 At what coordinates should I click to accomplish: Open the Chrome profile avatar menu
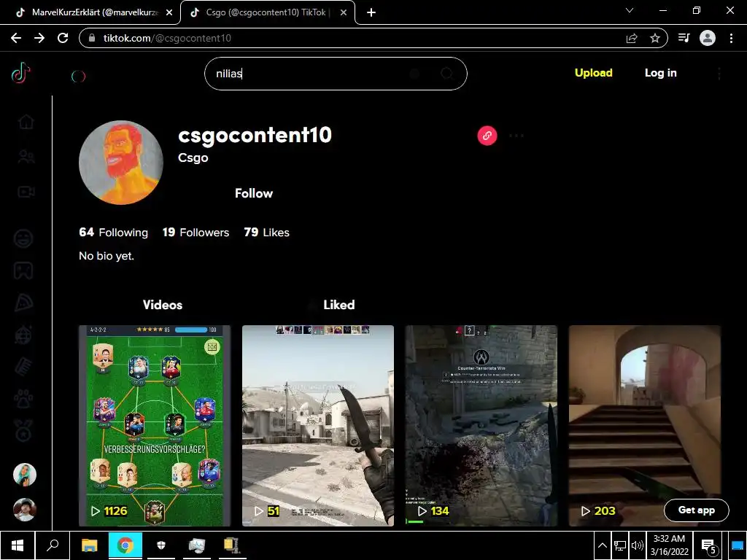[x=707, y=38]
